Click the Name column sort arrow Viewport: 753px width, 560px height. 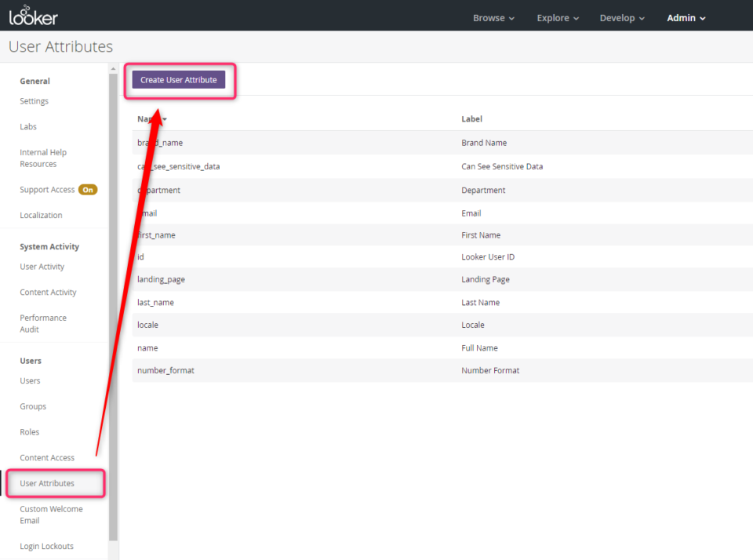tap(163, 118)
